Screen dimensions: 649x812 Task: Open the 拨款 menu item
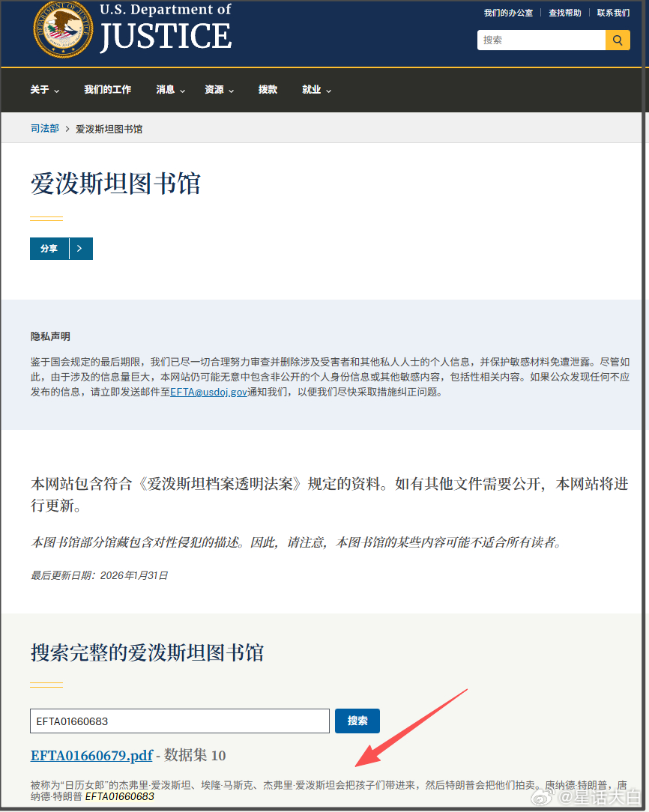[x=268, y=90]
